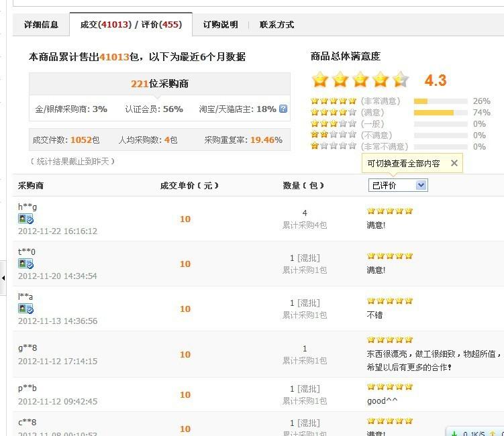Close the 可切换查看全部内容 tooltip
The image size is (504, 436).
tap(454, 163)
